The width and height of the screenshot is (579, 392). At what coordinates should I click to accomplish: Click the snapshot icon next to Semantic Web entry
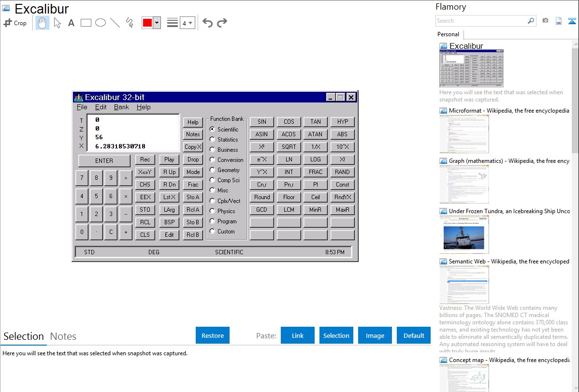443,261
